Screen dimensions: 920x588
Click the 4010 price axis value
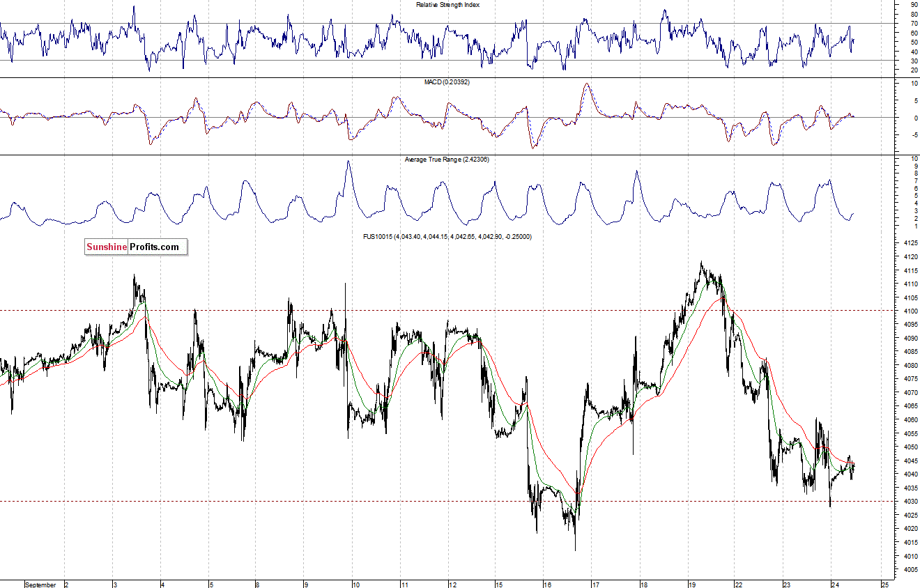[x=910, y=556]
